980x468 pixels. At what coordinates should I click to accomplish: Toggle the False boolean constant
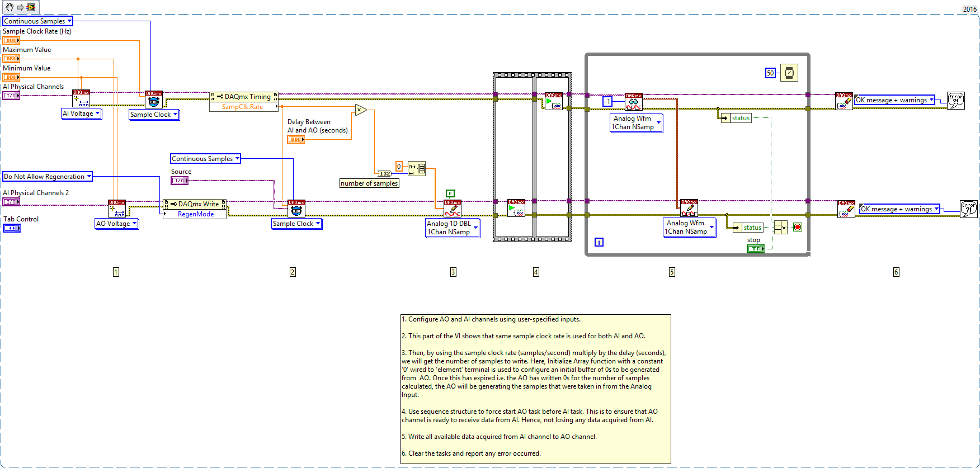pyautogui.click(x=450, y=193)
